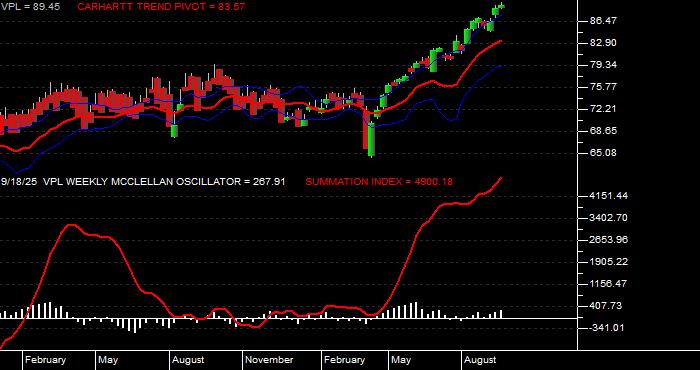700x370 pixels.
Task: Click the 72.21 price axis value
Action: [604, 108]
